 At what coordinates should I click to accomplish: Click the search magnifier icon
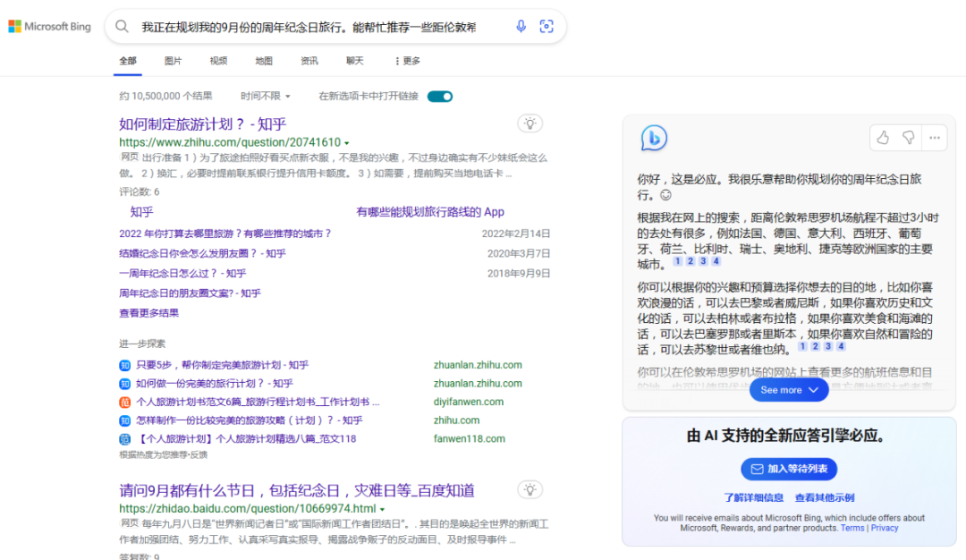pos(122,27)
